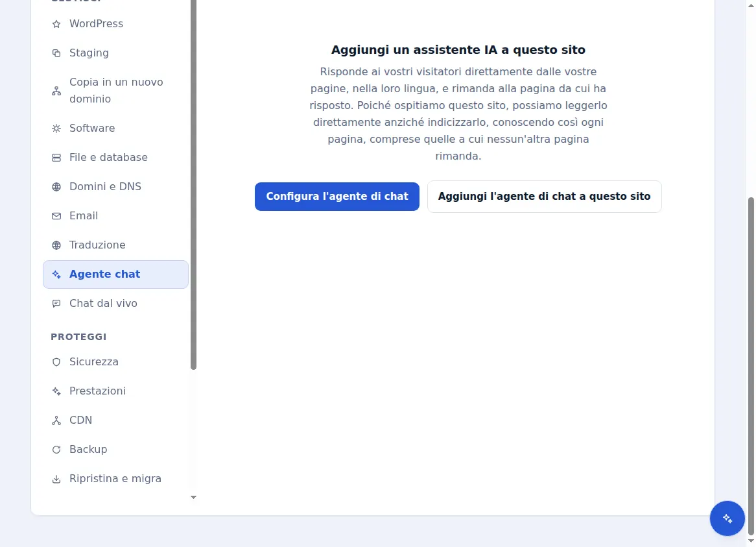This screenshot has width=756, height=547.
Task: Go to Backup
Action: pos(115,450)
